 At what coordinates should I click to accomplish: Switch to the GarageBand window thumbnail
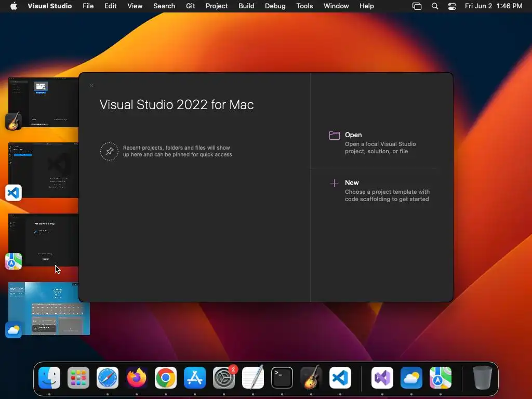pos(44,102)
